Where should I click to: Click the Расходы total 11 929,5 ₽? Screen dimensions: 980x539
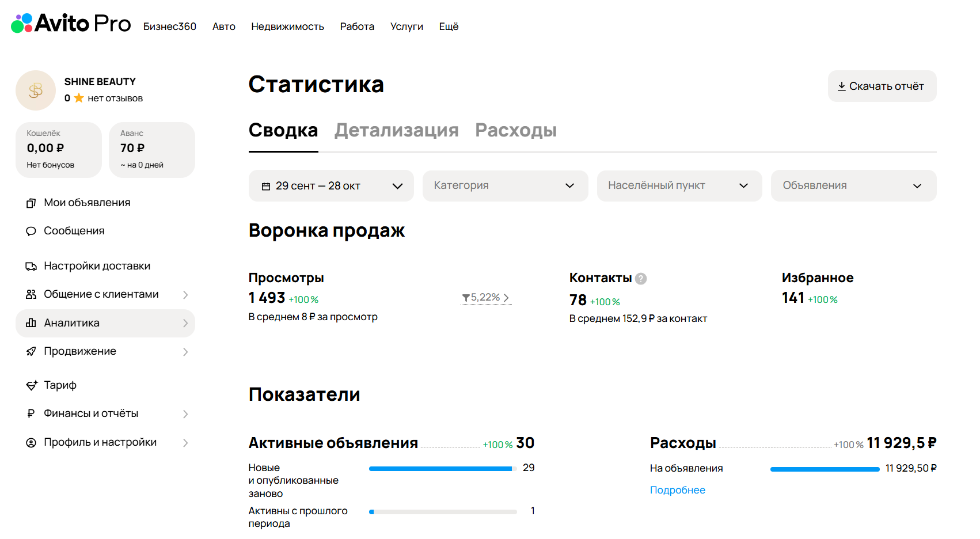(902, 443)
